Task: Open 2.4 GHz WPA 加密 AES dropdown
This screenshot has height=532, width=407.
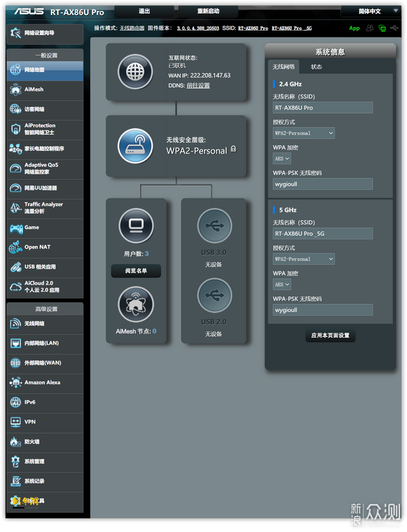Action: [282, 158]
